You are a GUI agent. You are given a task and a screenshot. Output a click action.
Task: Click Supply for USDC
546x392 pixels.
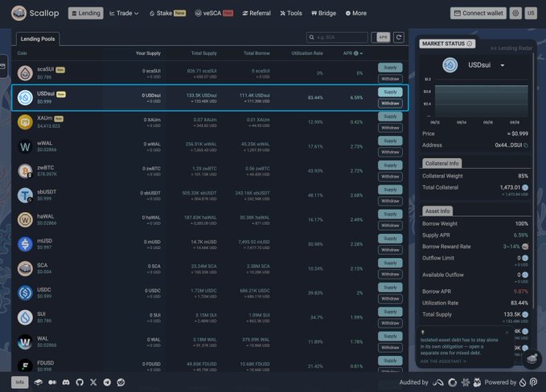390,288
